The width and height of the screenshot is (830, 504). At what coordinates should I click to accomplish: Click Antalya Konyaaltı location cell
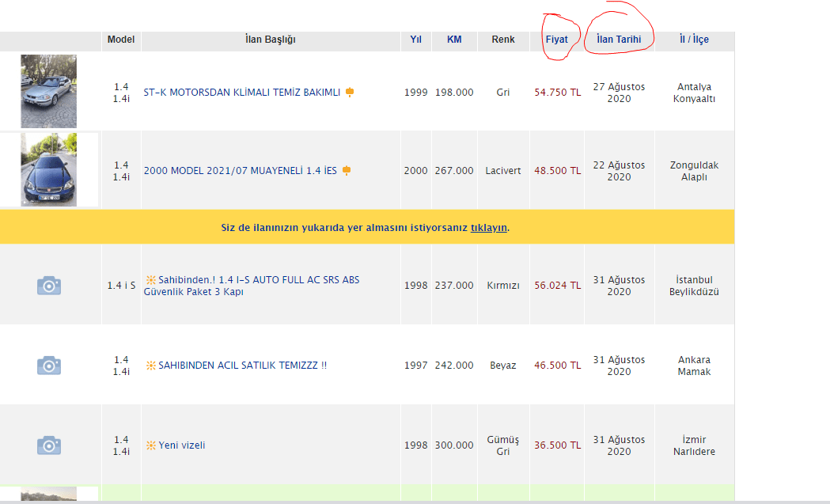(x=694, y=93)
